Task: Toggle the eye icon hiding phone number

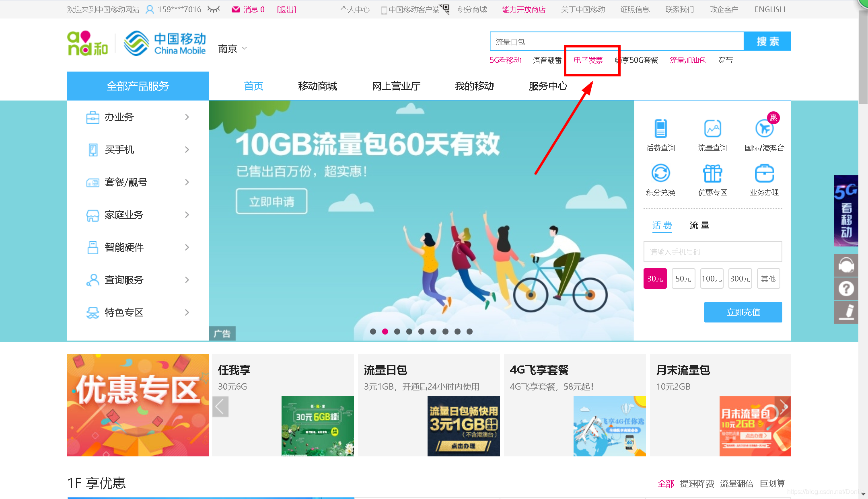Action: point(214,9)
